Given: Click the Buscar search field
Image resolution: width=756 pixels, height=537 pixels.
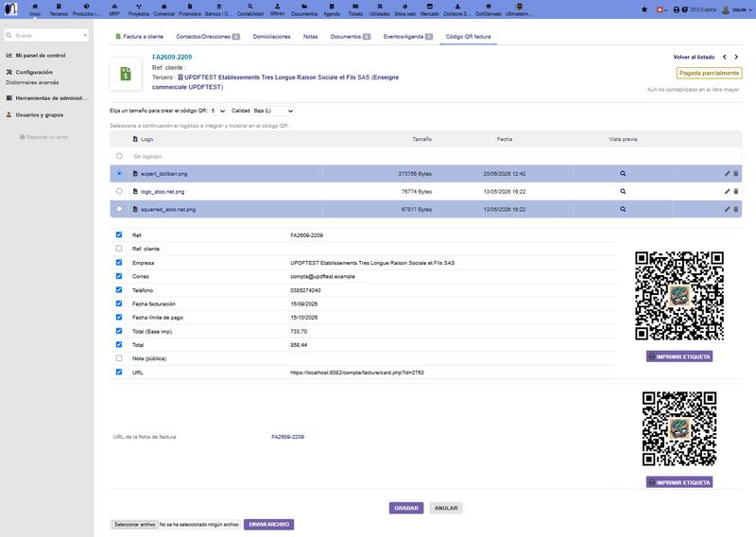Looking at the screenshot, I should coord(46,35).
